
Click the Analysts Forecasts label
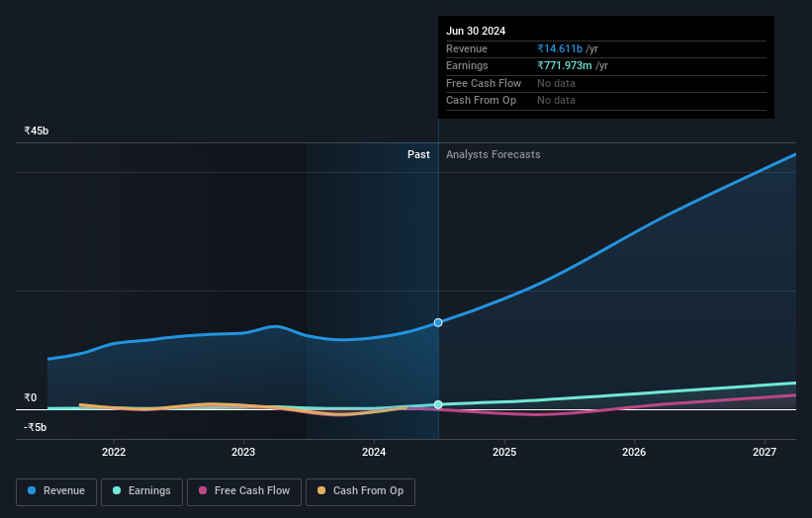coord(493,154)
